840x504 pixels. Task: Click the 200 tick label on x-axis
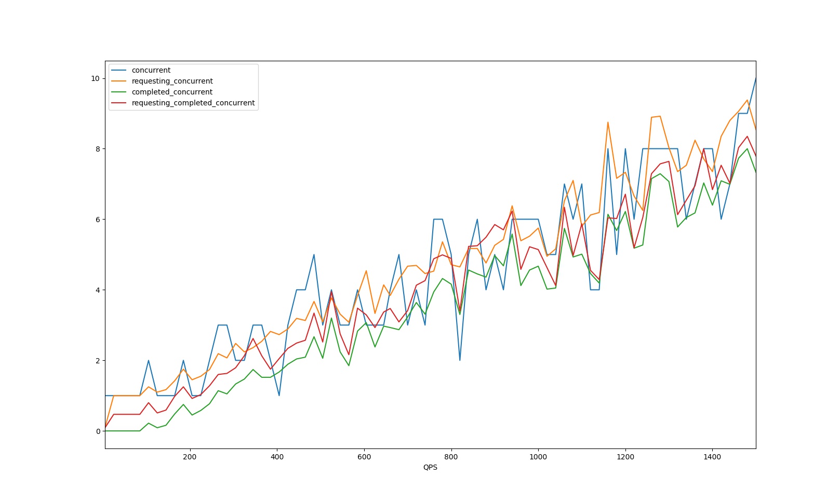tap(190, 457)
